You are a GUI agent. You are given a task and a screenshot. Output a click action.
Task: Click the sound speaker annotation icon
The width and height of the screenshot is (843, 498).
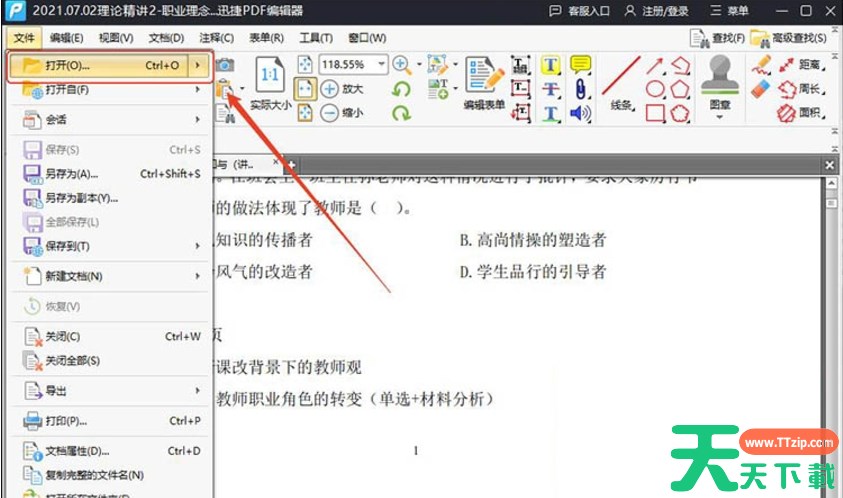click(x=580, y=113)
